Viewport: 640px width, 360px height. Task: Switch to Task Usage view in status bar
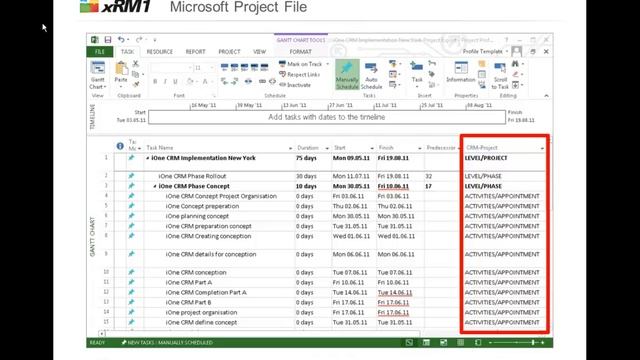(427, 342)
